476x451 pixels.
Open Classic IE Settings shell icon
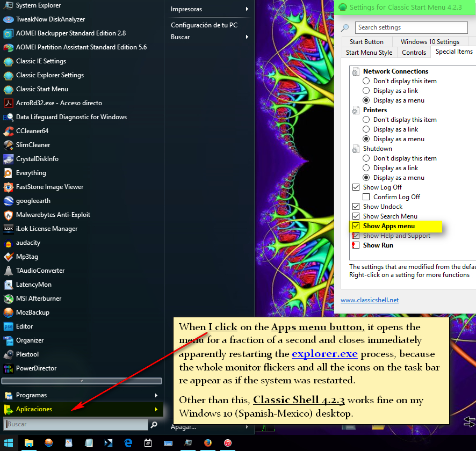[x=8, y=61]
